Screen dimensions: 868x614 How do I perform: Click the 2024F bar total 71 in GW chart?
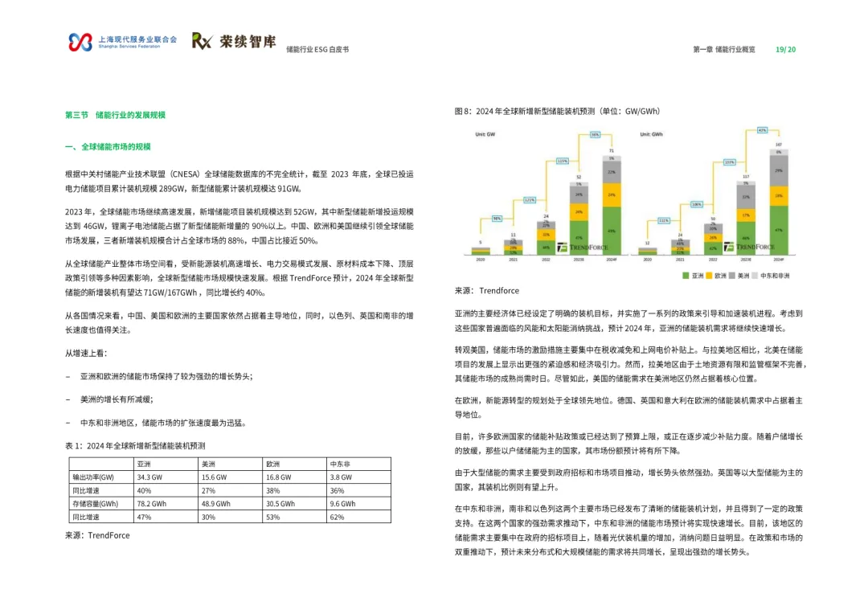[612, 150]
